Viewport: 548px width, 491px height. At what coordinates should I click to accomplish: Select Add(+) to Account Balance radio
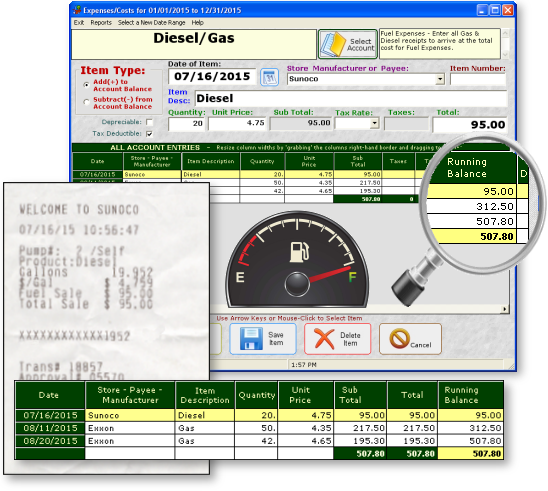(86, 85)
